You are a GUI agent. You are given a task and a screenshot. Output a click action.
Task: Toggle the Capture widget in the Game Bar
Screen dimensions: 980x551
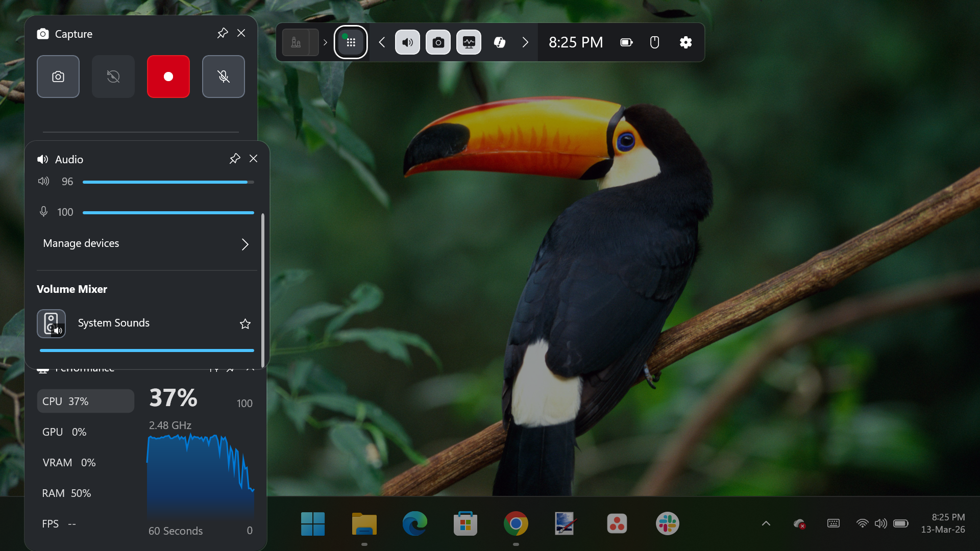tap(438, 42)
